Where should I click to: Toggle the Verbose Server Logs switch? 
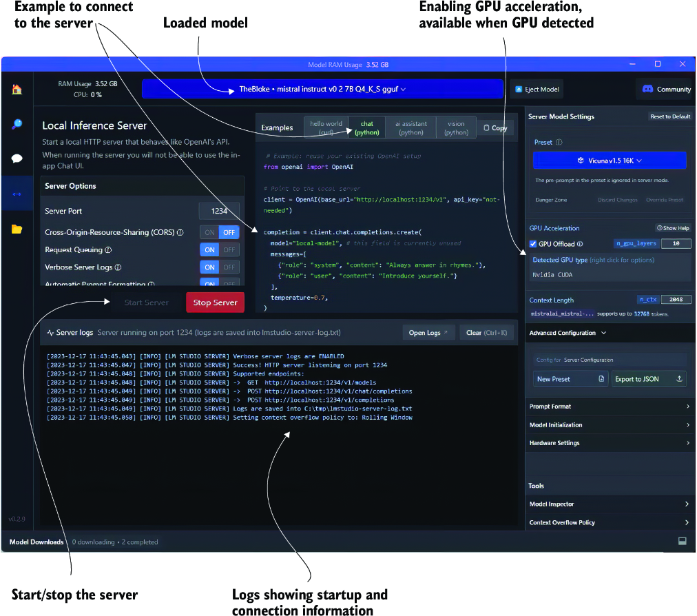tap(220, 267)
